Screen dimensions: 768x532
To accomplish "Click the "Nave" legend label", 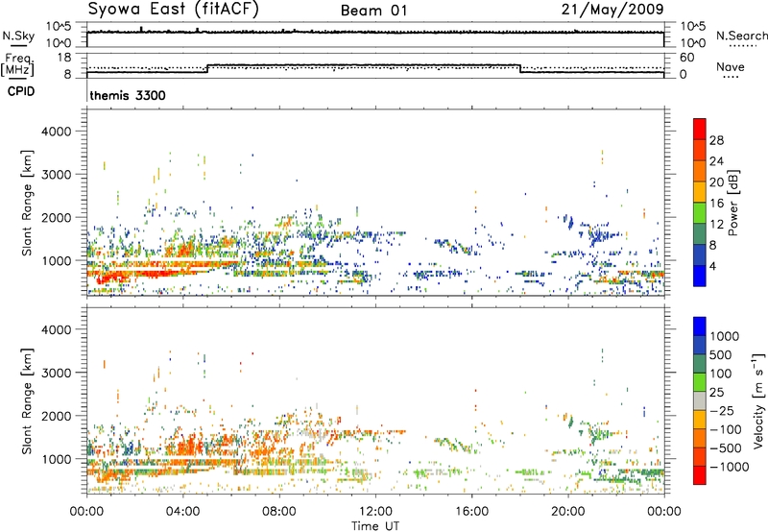I will tap(731, 67).
